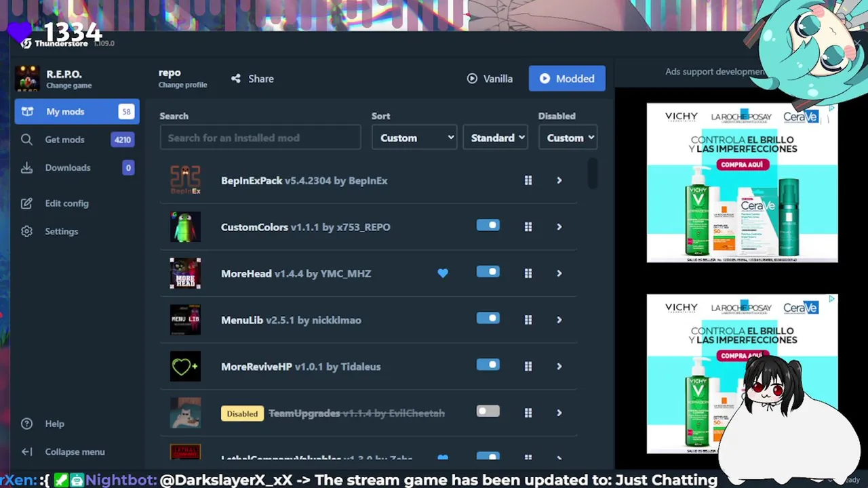
Task: Click the mod list scrollbar
Action: coord(592,174)
